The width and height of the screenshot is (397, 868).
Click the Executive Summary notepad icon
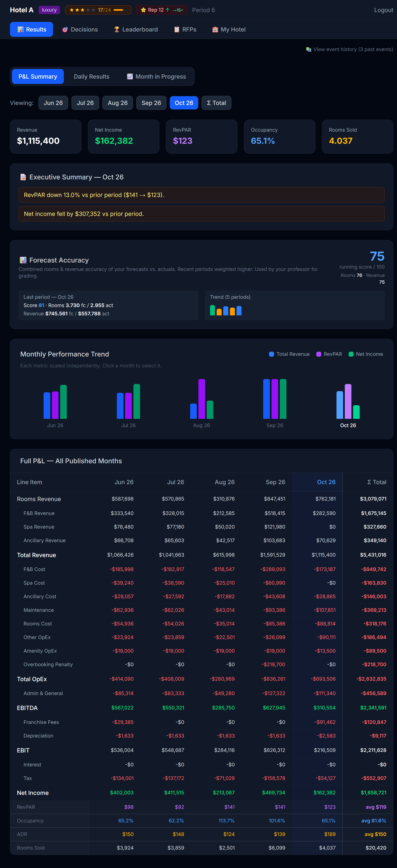(x=23, y=177)
